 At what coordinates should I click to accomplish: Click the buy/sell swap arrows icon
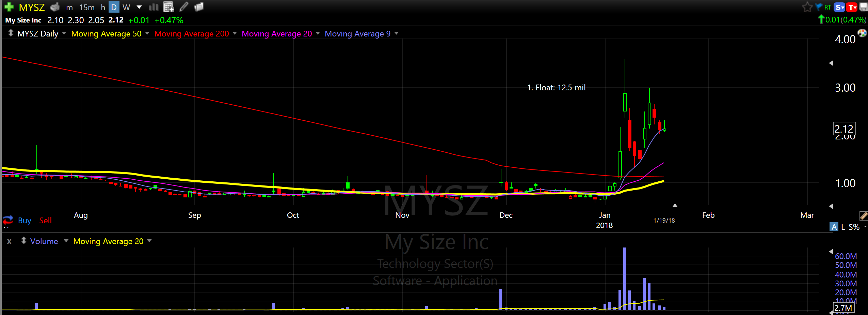pyautogui.click(x=8, y=220)
